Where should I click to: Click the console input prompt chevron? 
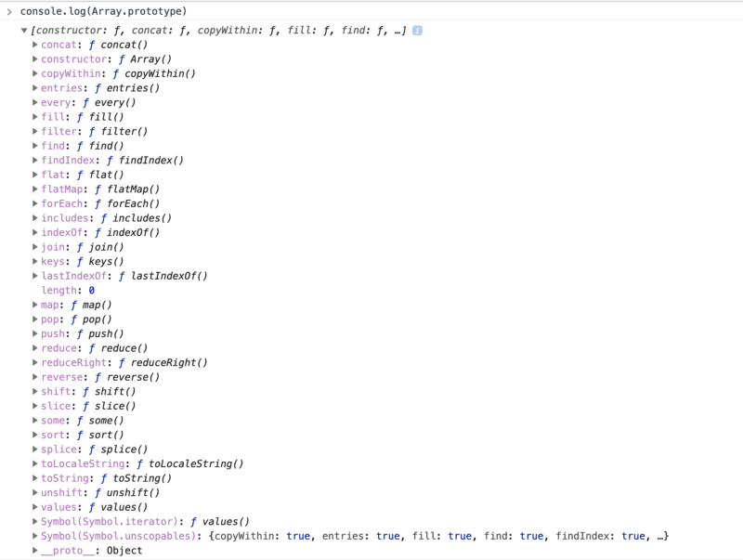coord(8,11)
